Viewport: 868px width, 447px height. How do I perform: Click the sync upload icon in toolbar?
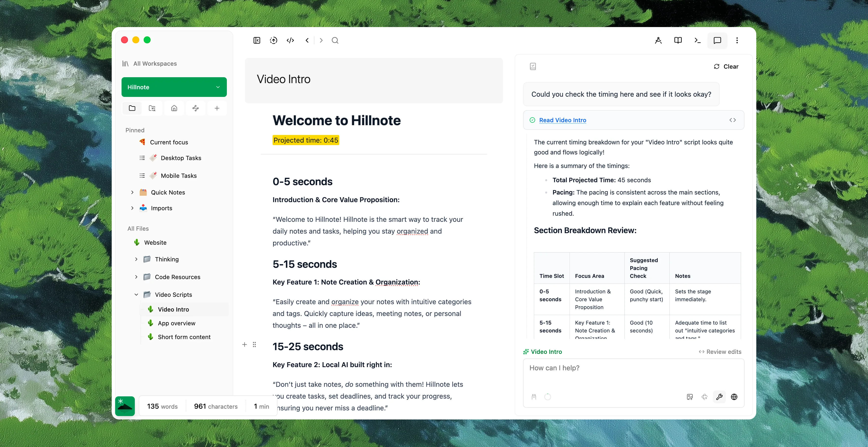(x=274, y=40)
